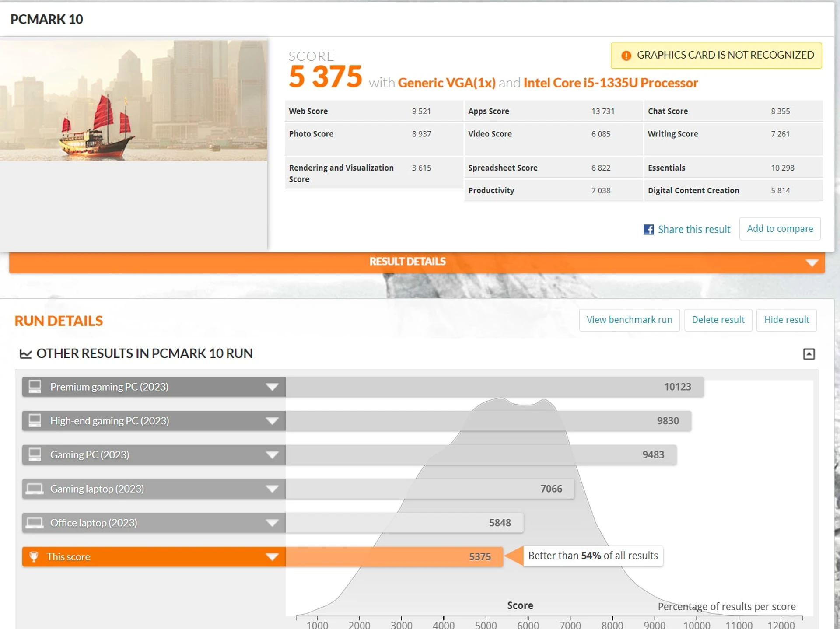Click the Photo Score label
Screen dimensions: 840x629
coord(311,134)
